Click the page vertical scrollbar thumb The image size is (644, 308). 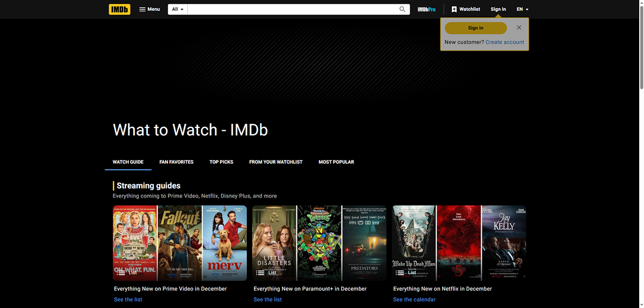pos(641,47)
